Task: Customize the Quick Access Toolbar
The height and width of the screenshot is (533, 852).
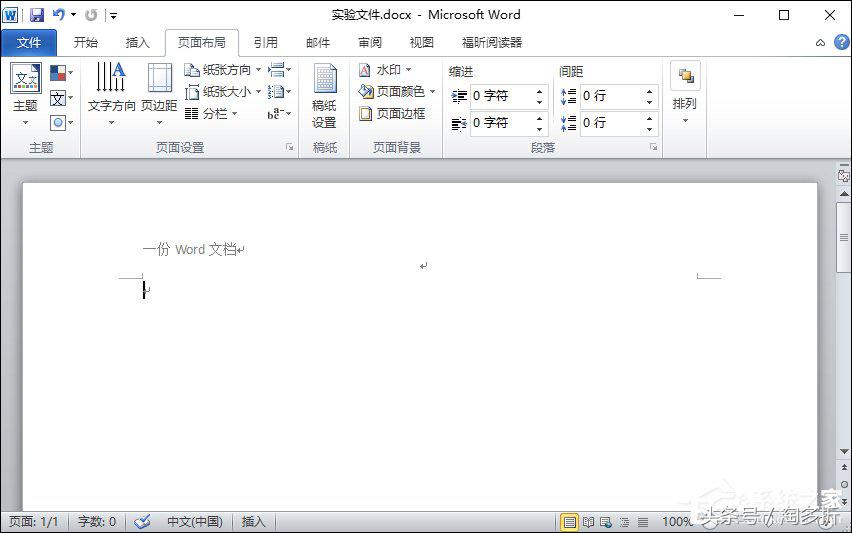Action: click(114, 15)
